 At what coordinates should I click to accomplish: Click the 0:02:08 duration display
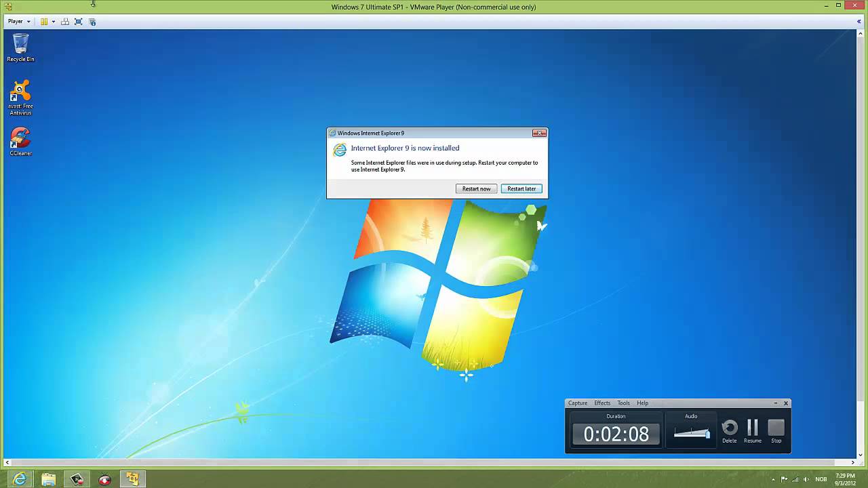pyautogui.click(x=616, y=434)
